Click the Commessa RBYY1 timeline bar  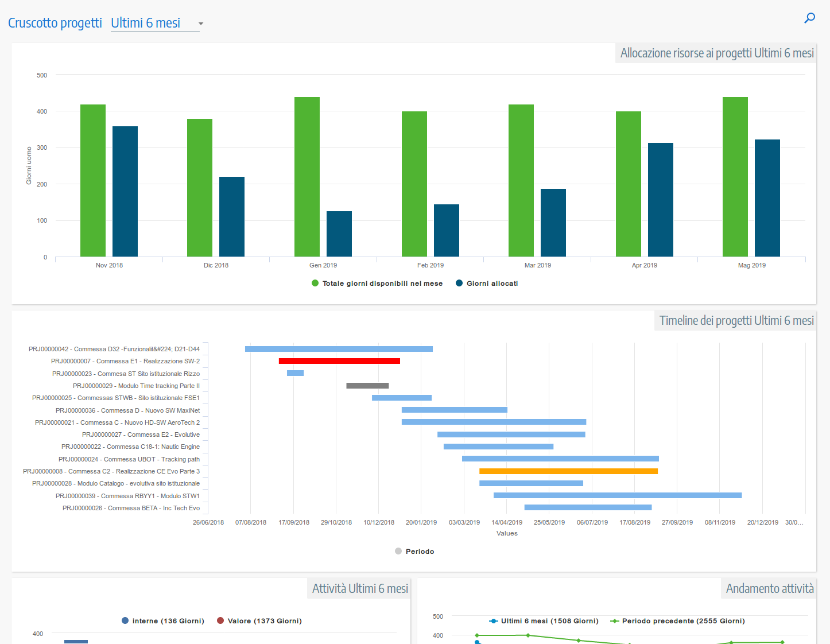(x=618, y=495)
